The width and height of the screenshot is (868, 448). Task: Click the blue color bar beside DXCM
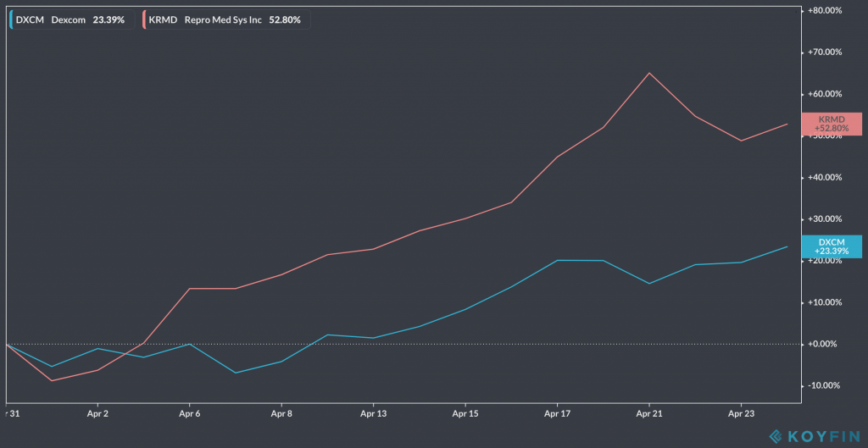[x=10, y=19]
